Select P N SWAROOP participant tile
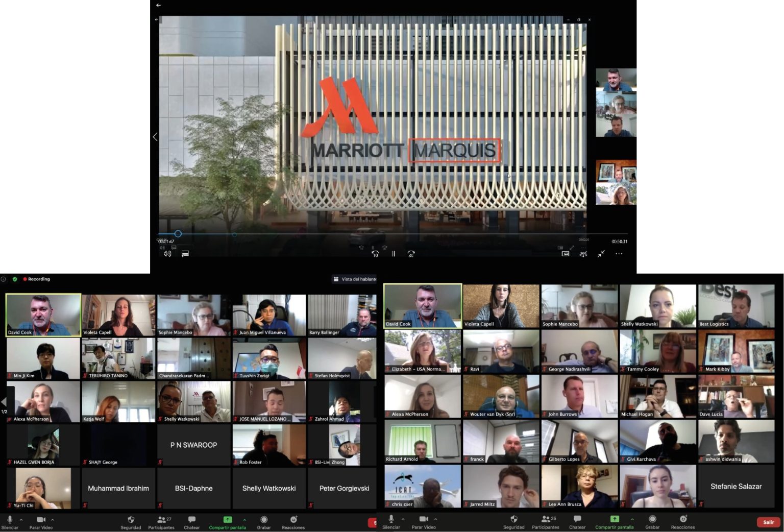 tap(194, 445)
